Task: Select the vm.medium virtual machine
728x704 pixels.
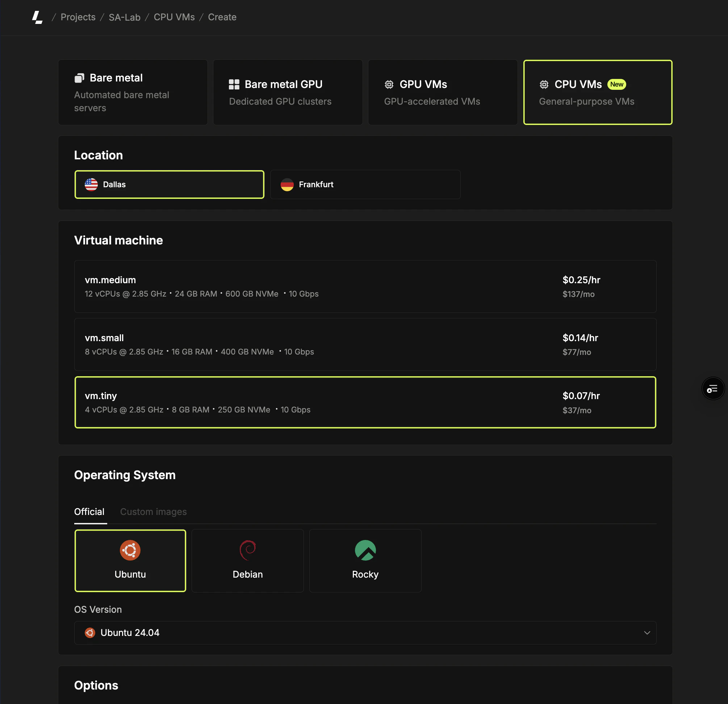Action: tap(365, 286)
